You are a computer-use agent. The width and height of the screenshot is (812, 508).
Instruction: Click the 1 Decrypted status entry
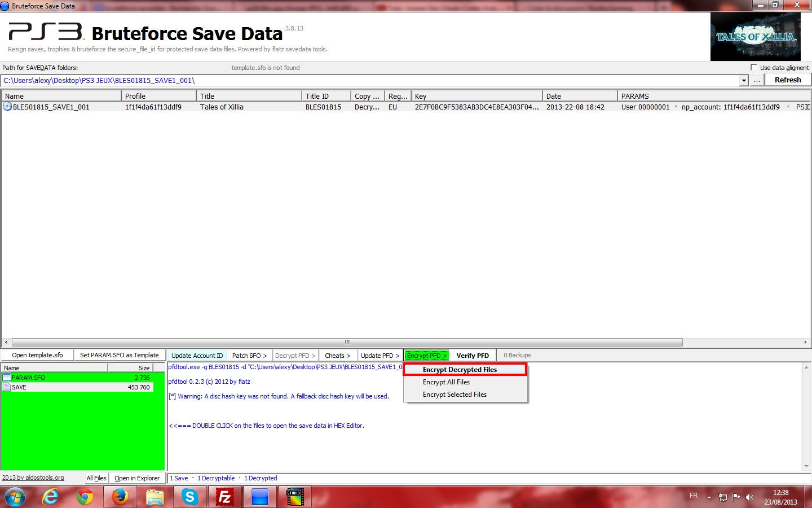pos(261,478)
